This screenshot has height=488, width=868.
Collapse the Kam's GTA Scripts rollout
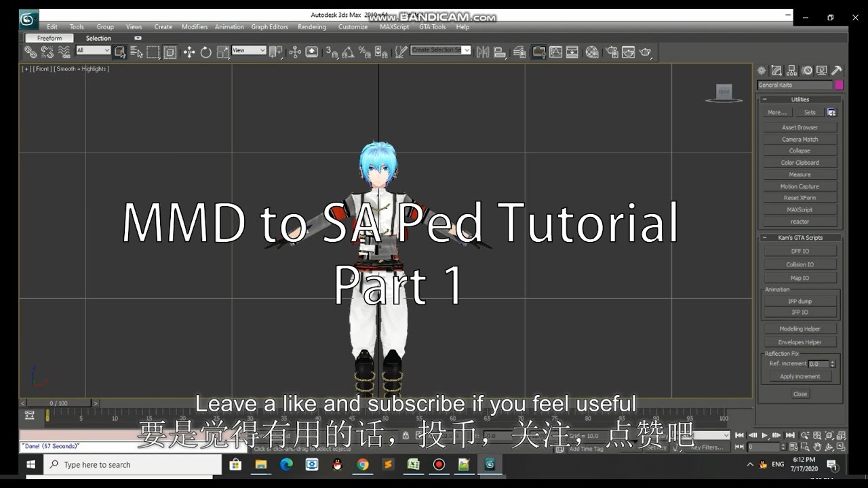click(x=800, y=238)
